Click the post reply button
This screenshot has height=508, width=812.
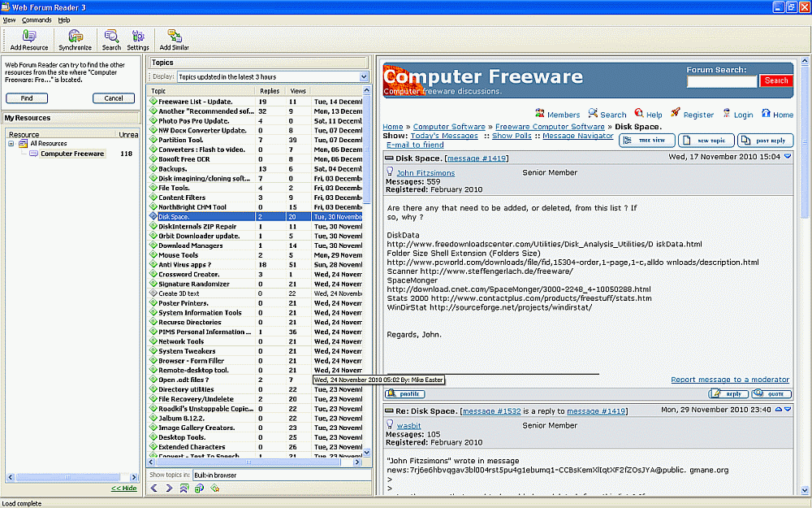(766, 141)
